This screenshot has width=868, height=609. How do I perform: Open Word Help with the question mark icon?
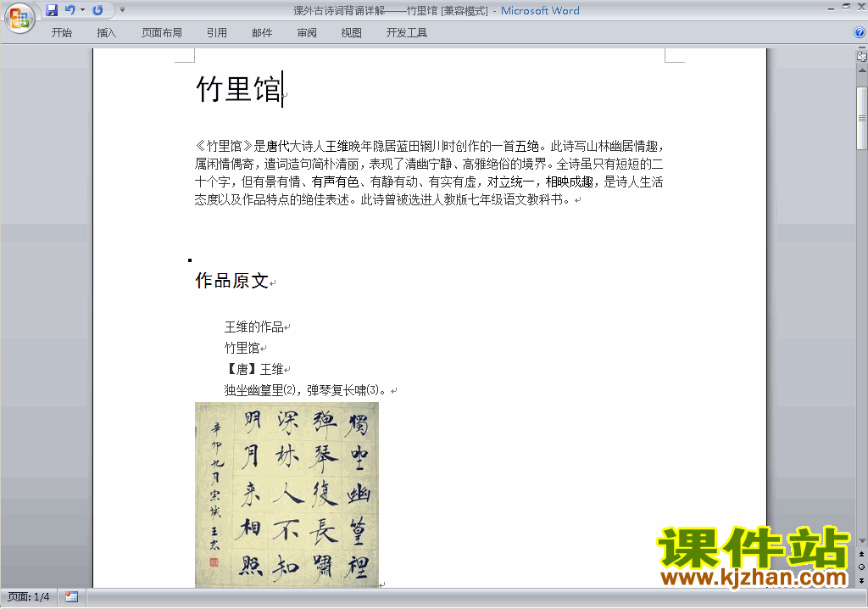[x=860, y=33]
